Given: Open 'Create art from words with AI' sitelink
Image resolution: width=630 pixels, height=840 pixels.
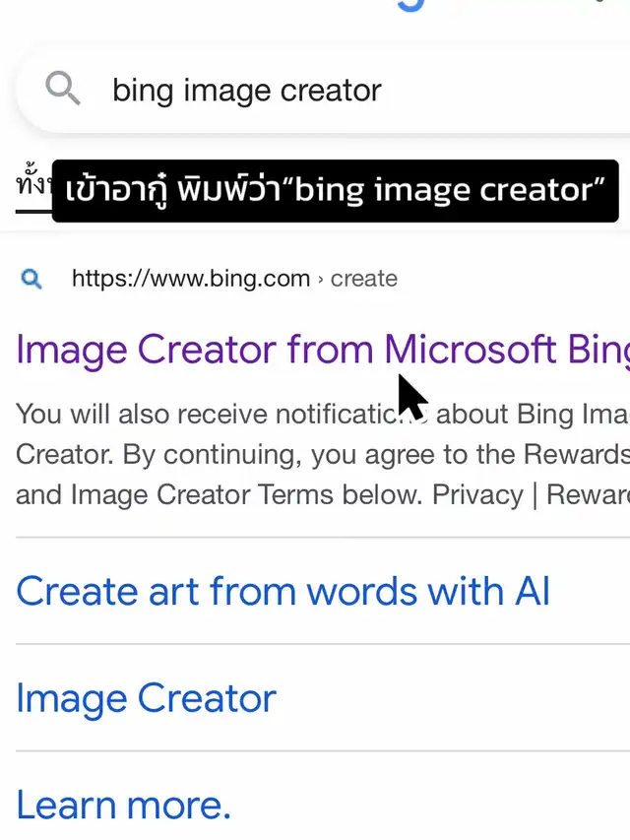Looking at the screenshot, I should [283, 591].
